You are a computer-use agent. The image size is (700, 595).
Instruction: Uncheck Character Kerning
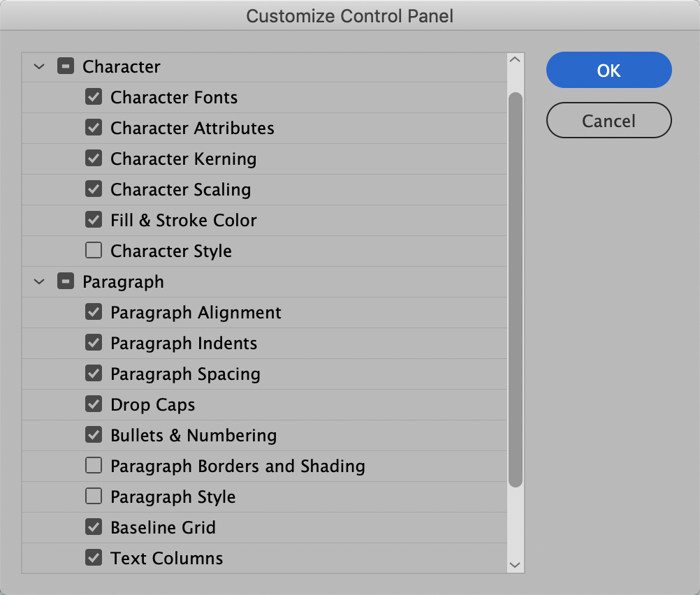click(x=94, y=159)
